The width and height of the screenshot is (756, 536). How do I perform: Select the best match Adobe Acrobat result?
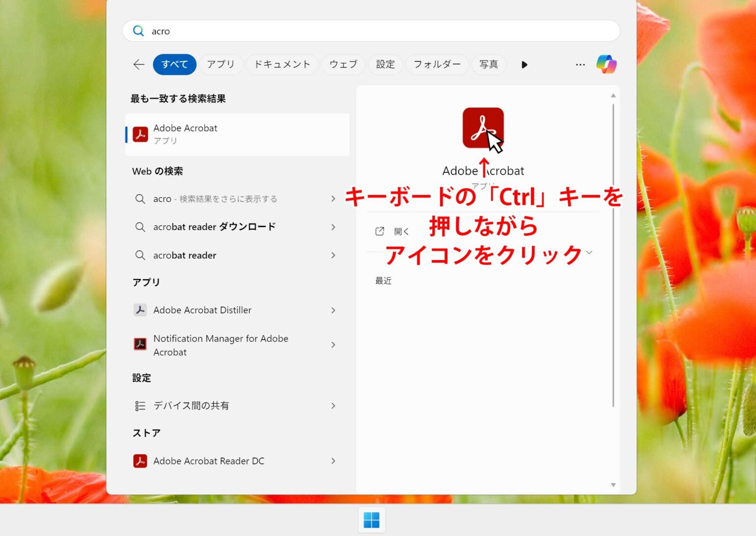[x=237, y=134]
